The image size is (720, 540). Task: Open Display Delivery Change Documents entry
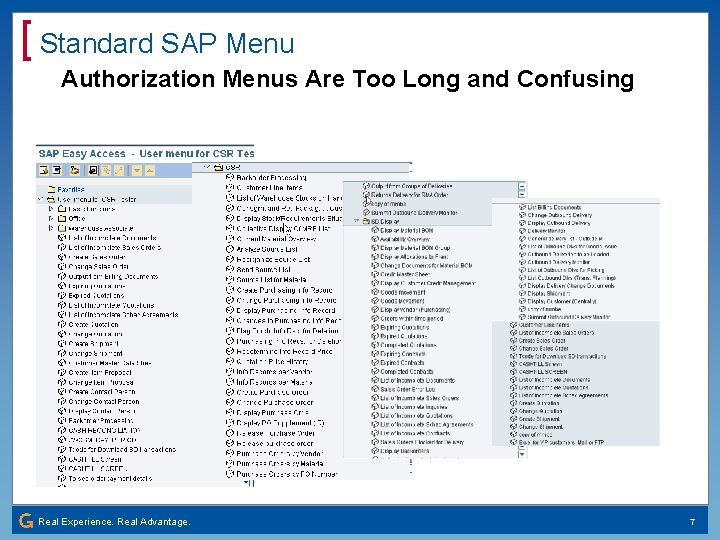tap(571, 286)
